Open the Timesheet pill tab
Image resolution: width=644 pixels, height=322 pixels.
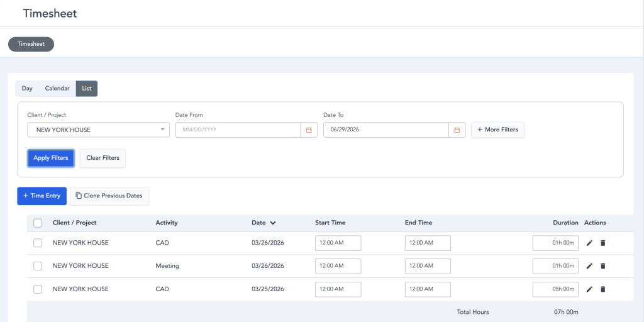pyautogui.click(x=31, y=44)
